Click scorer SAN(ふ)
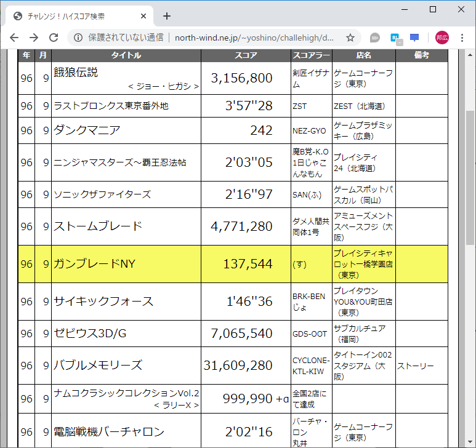Screen dimensions: 476x448 (x=307, y=194)
